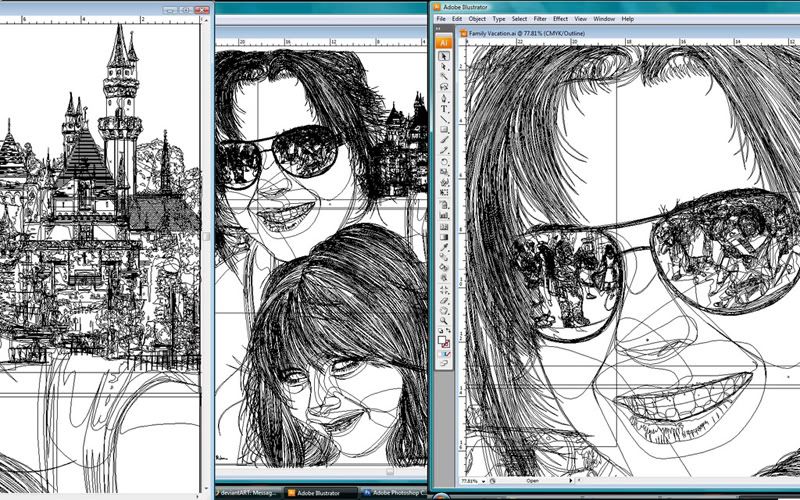
Task: Select the Type tool
Action: (x=443, y=109)
